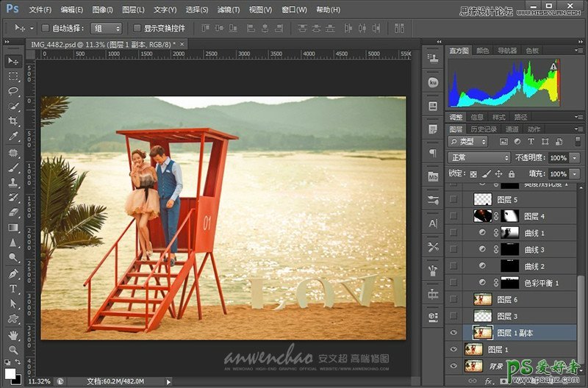Select the Eraser tool
The width and height of the screenshot is (588, 388).
coord(13,212)
